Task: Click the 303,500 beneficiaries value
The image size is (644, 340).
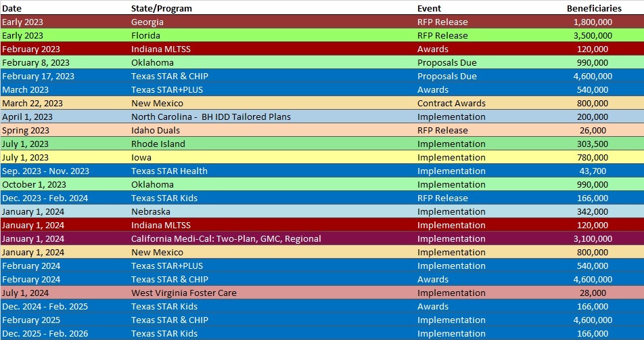Action: click(x=593, y=144)
